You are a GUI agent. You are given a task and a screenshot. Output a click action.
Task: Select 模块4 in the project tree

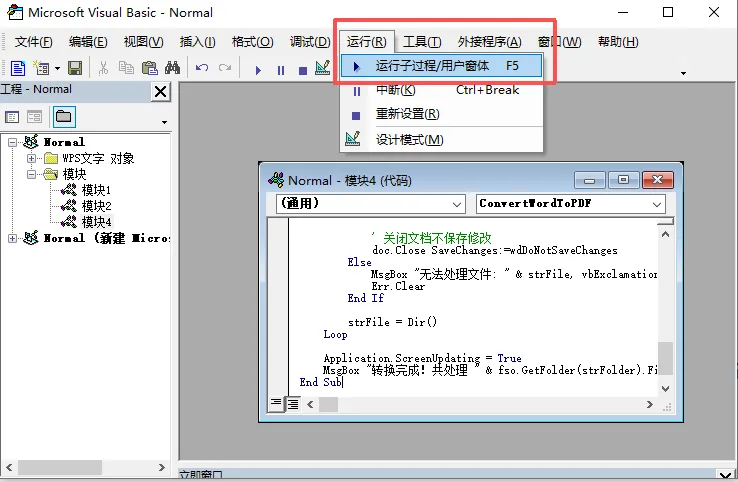tap(96, 222)
